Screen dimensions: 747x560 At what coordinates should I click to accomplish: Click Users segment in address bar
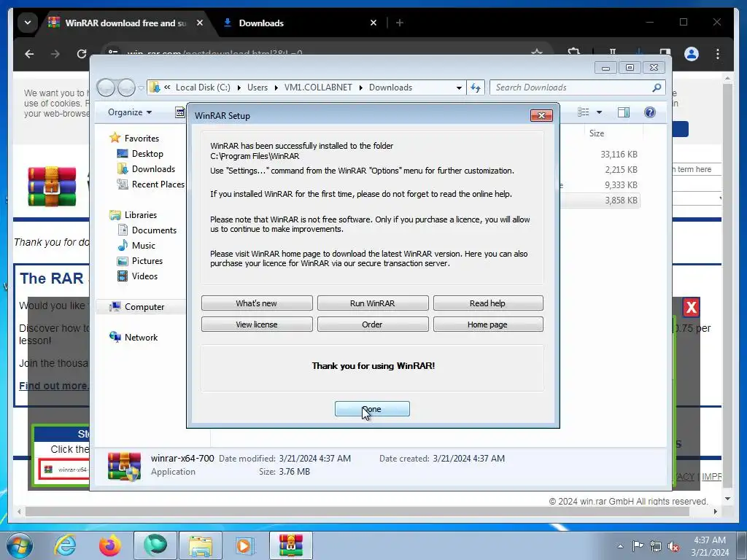click(258, 87)
